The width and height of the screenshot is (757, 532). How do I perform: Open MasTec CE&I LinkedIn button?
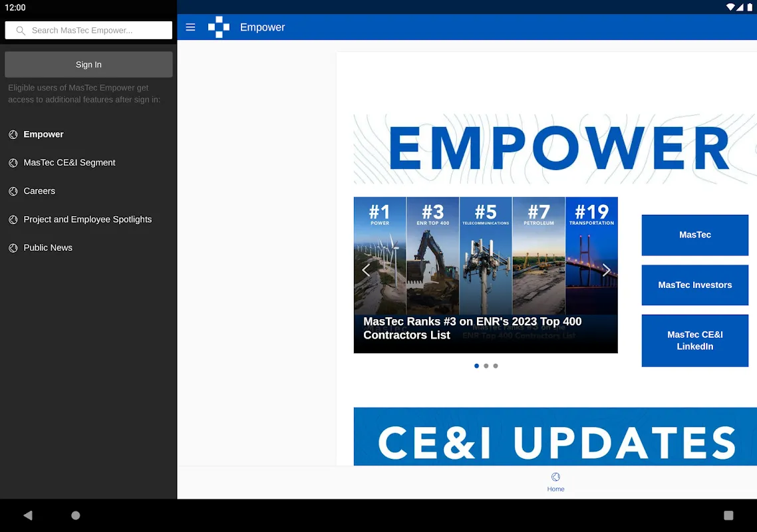point(694,340)
